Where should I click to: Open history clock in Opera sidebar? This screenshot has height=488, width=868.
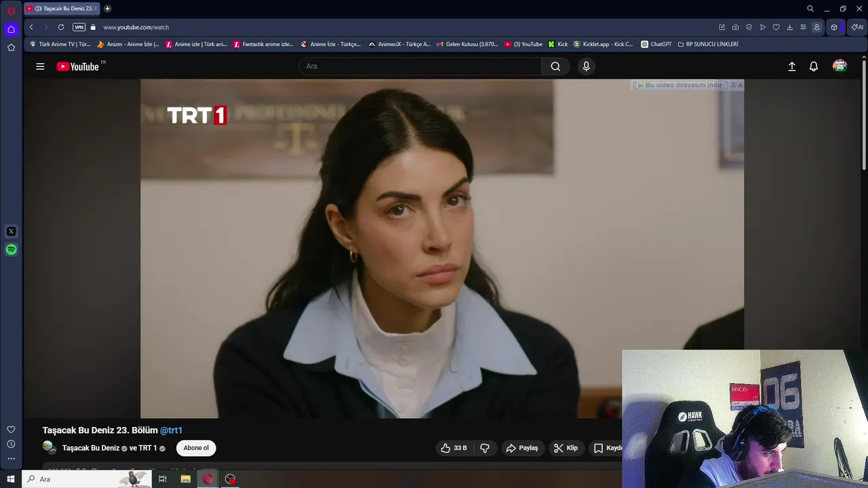pos(11,444)
